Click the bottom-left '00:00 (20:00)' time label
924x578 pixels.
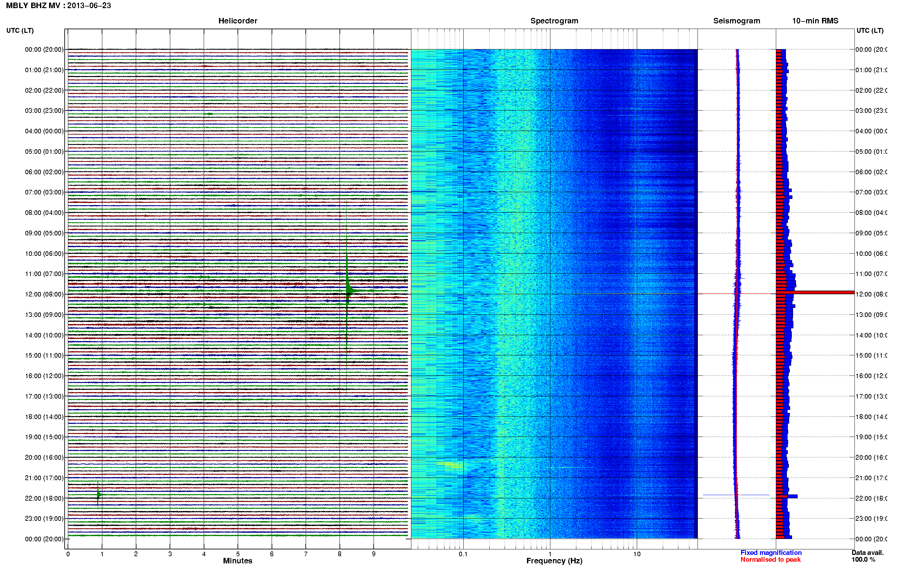pyautogui.click(x=44, y=539)
